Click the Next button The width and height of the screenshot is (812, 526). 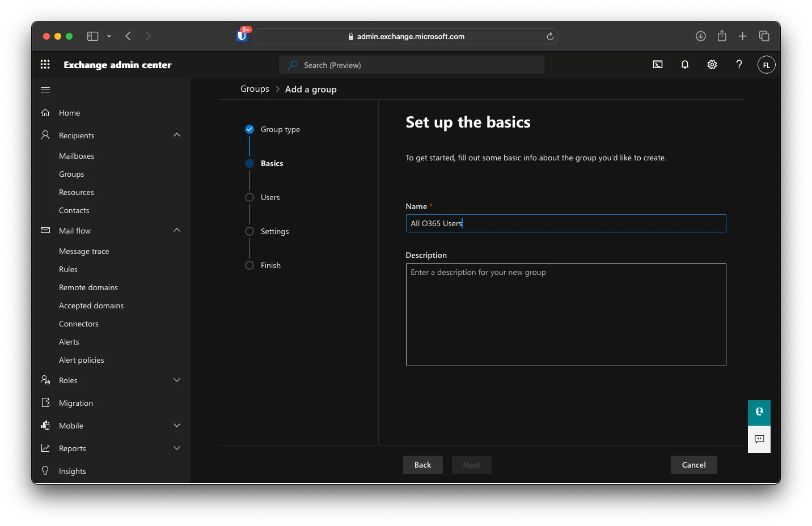tap(472, 465)
